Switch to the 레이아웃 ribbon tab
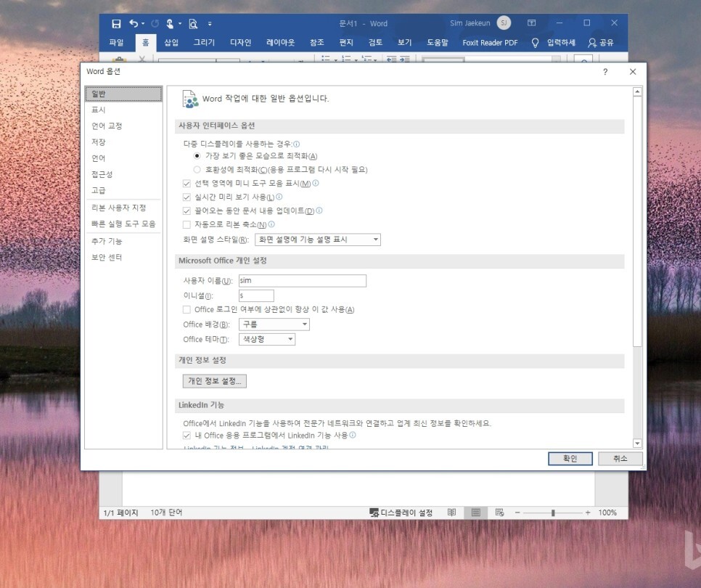 (x=280, y=43)
